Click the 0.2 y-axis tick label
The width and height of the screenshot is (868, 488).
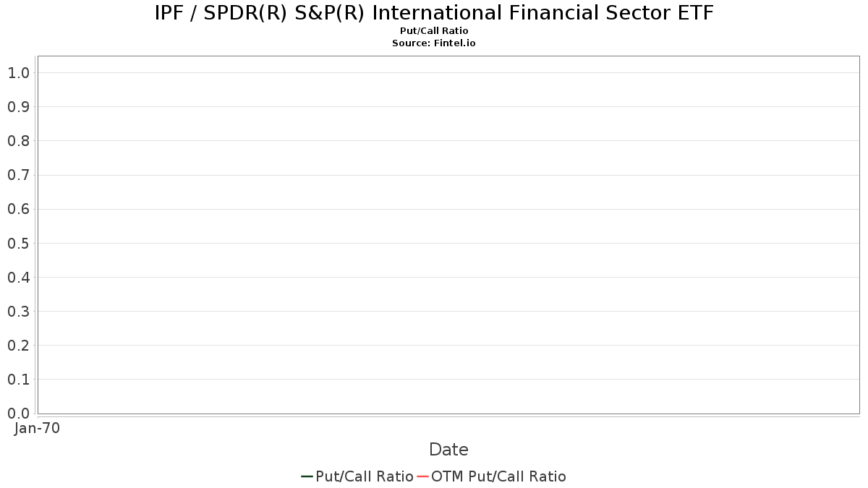click(19, 345)
